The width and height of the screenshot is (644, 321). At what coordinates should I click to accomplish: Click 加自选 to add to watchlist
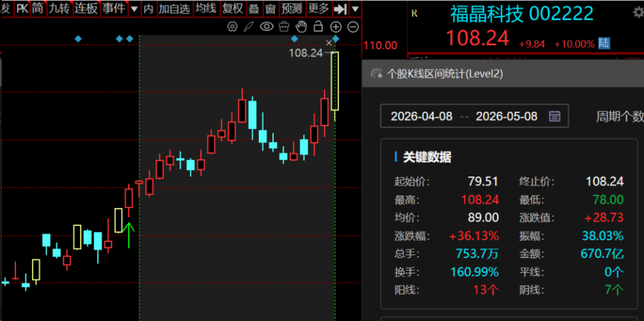[x=174, y=8]
